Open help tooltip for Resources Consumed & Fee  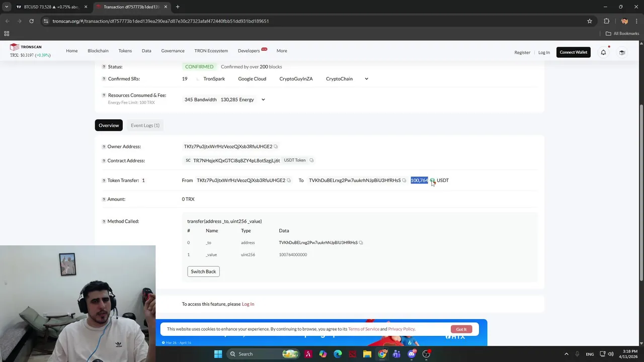pyautogui.click(x=104, y=96)
